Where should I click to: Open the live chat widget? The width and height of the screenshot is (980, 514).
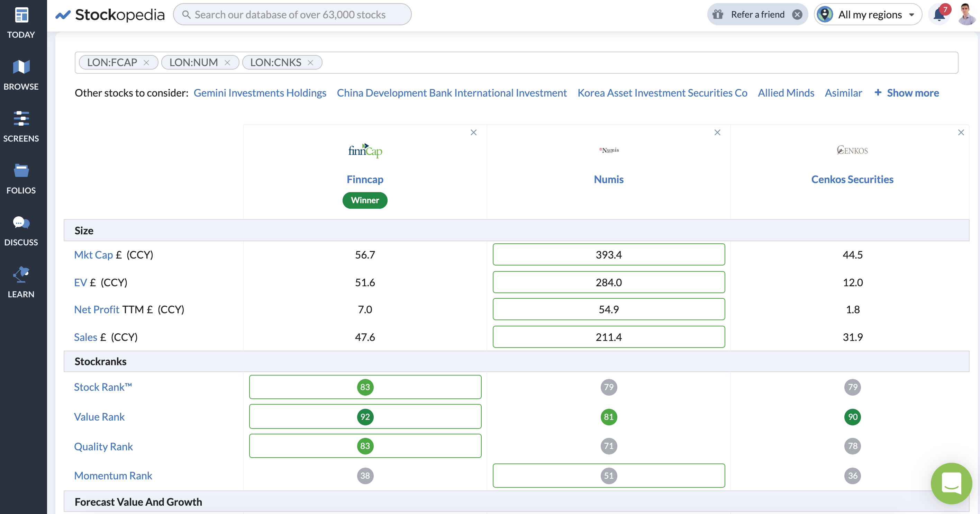point(951,483)
